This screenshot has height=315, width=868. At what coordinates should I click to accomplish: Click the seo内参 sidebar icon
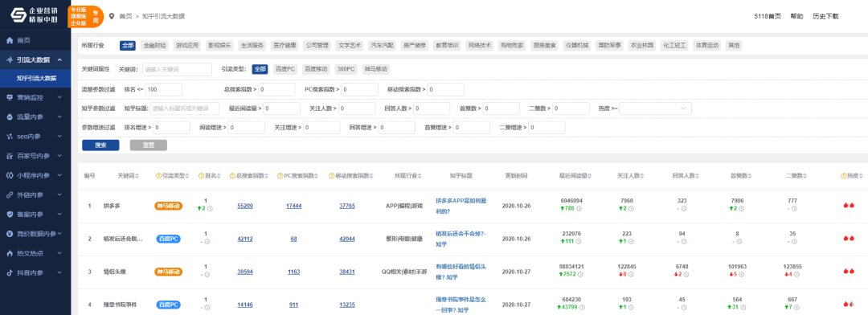coord(10,136)
